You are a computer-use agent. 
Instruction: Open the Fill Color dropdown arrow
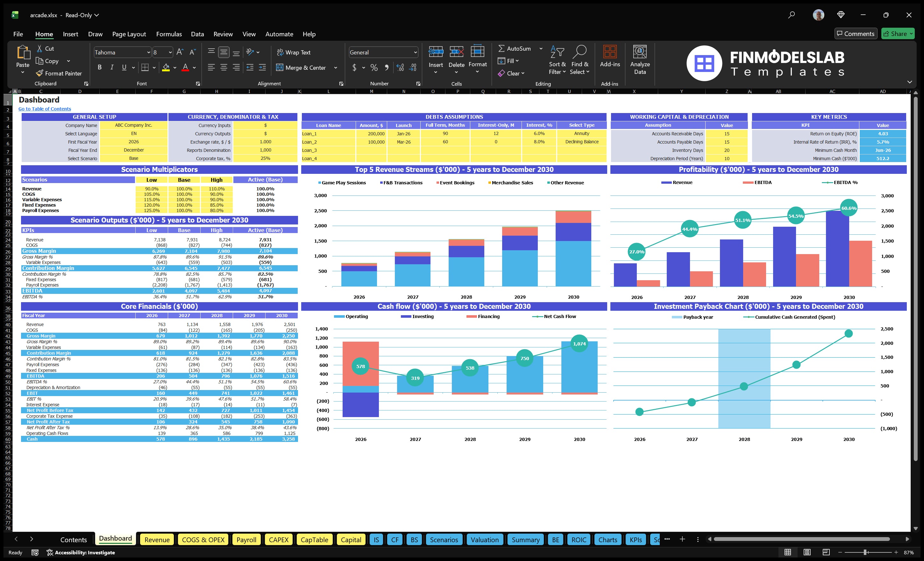[x=174, y=68]
